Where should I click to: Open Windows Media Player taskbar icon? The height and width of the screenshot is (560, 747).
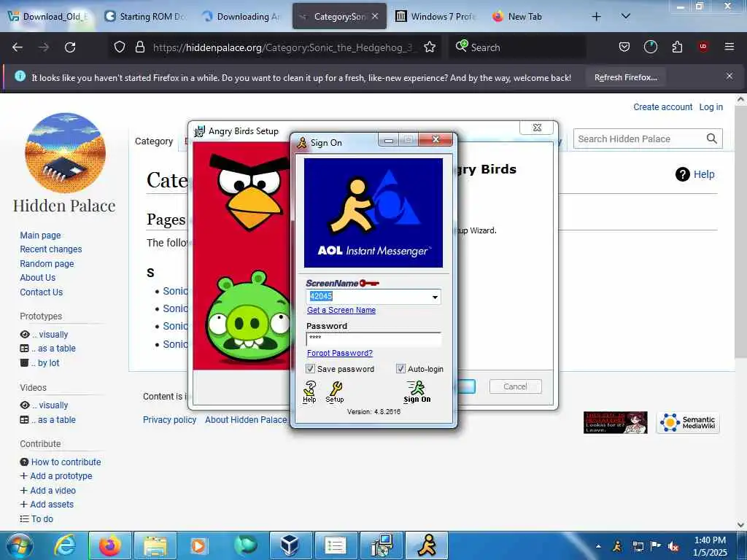coord(198,545)
